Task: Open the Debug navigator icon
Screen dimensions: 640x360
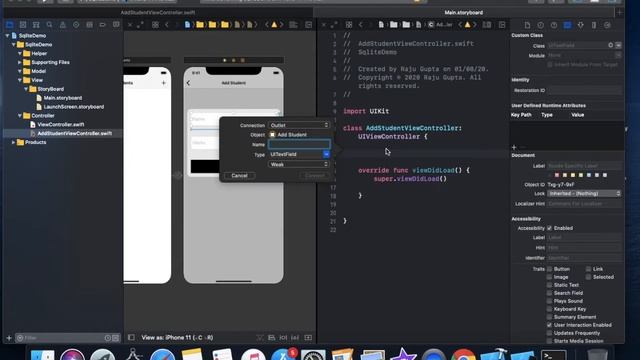Action: coord(89,25)
